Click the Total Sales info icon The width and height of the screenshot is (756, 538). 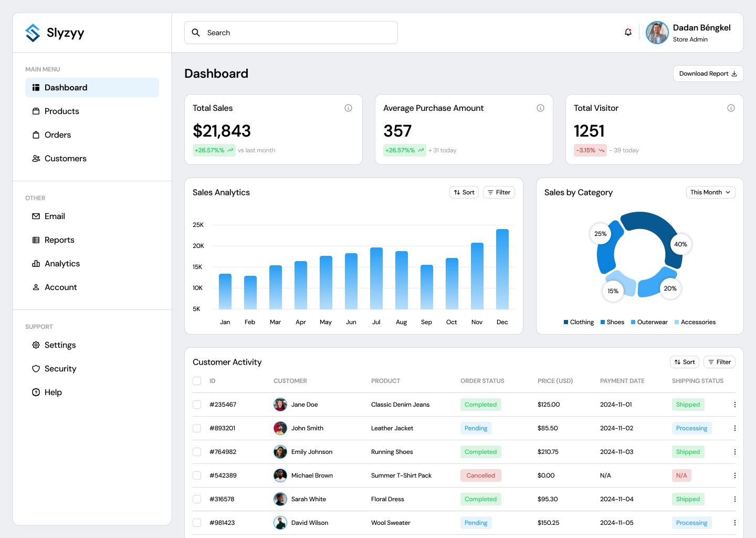point(348,108)
